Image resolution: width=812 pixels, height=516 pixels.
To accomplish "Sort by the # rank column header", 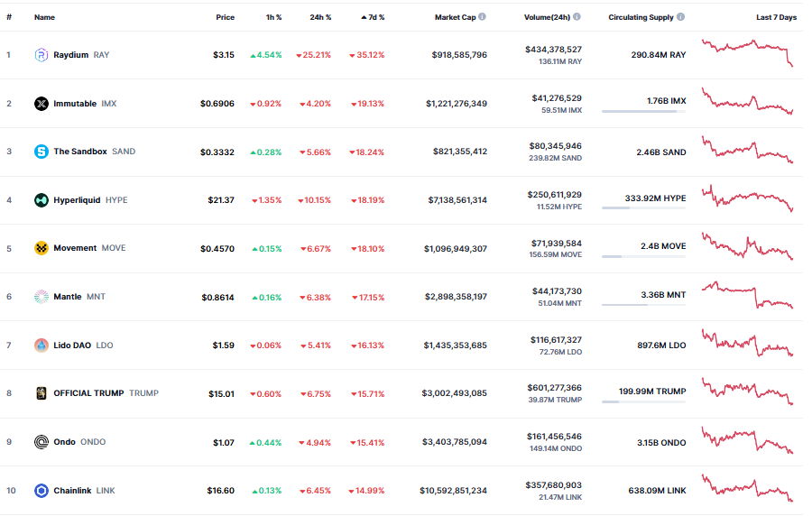I will coord(9,18).
